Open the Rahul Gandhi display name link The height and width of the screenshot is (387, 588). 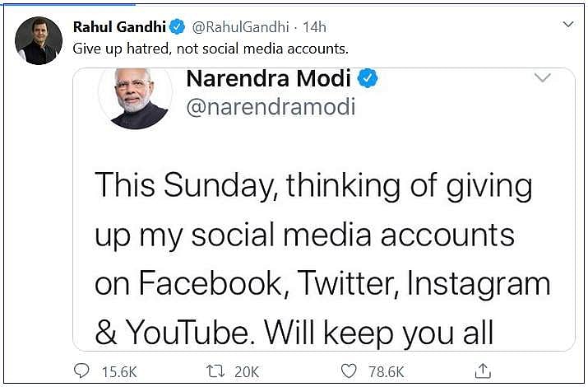point(121,28)
